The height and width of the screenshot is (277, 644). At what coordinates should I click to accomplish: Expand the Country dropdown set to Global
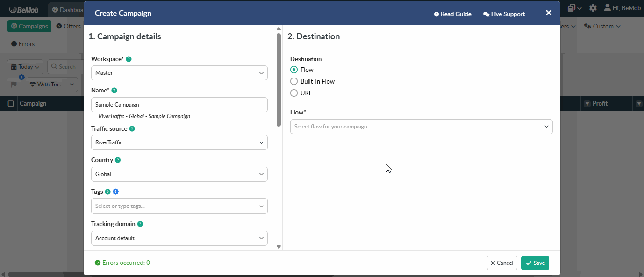pos(179,174)
